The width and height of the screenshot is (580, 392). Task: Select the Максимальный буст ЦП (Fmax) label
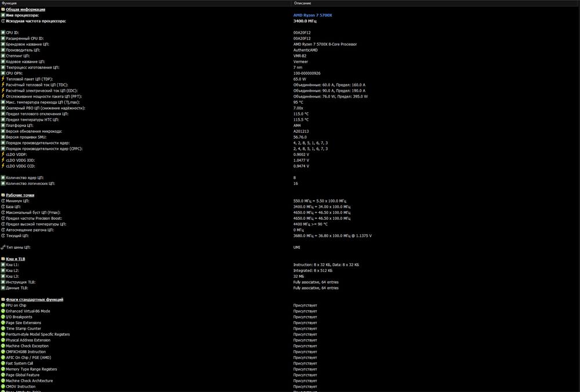(33, 213)
